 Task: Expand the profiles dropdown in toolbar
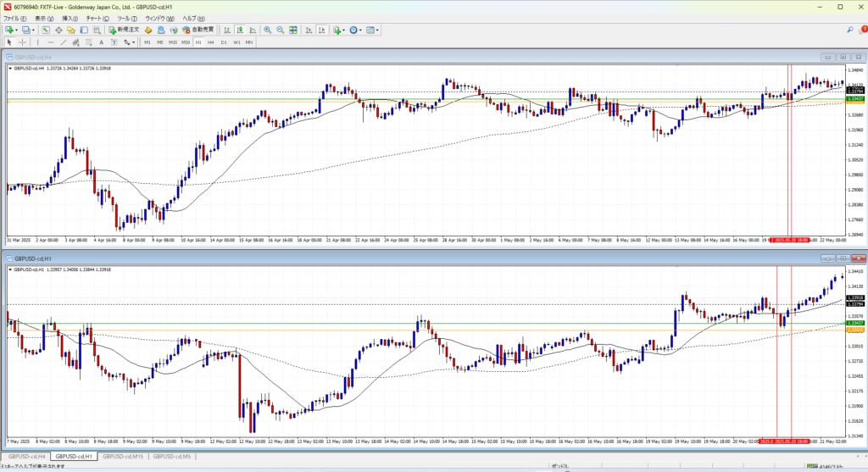pos(32,30)
